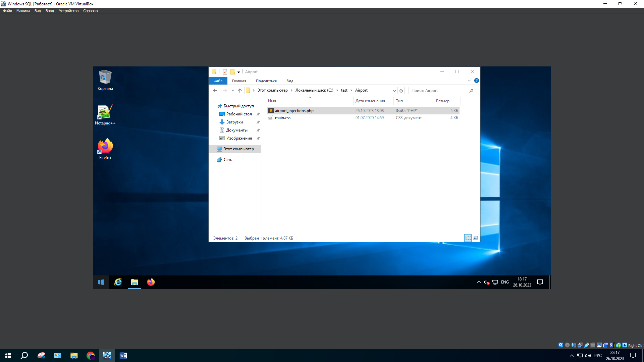
Task: Select airport_injections.php file
Action: tap(363, 111)
